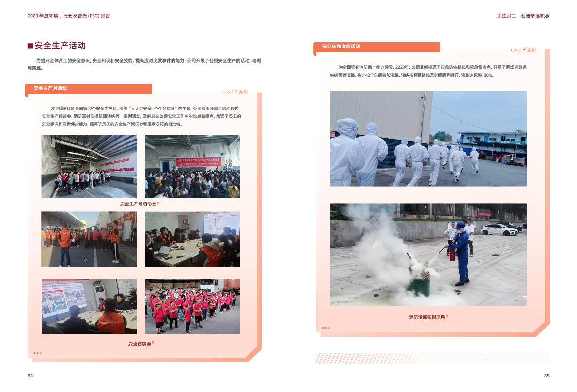Click the case 案例 label in right card

click(x=523, y=50)
